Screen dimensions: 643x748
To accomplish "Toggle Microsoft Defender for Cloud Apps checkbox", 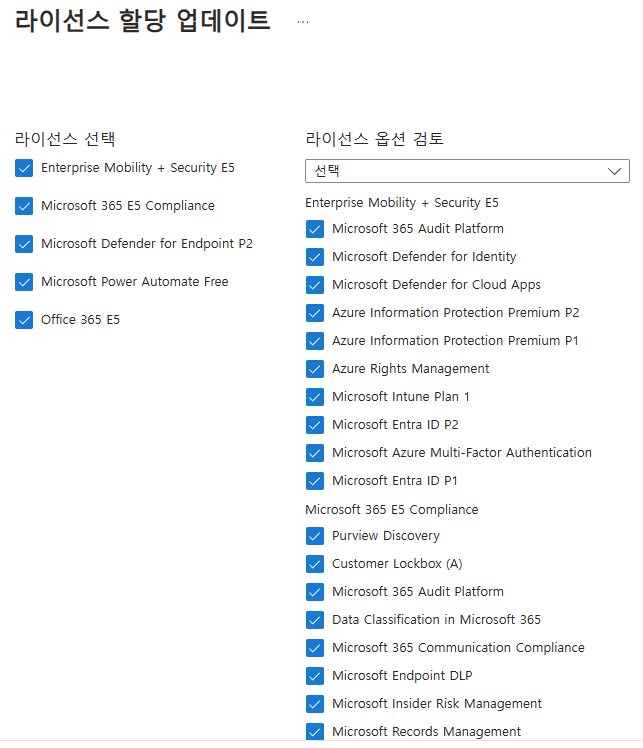I will click(x=315, y=285).
